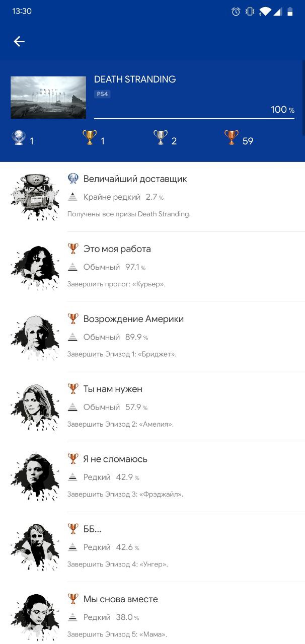Open the ББ... trophy entry
The width and height of the screenshot is (305, 644).
pyautogui.click(x=152, y=547)
